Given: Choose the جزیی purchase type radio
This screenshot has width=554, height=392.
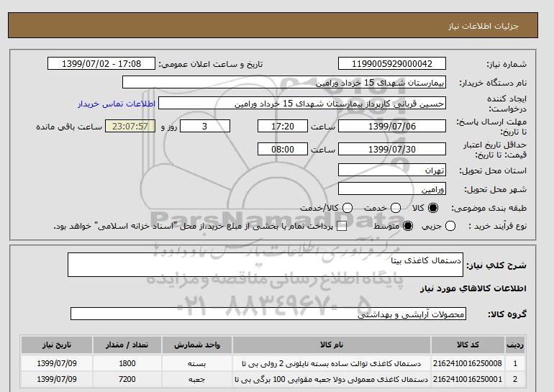Looking at the screenshot, I should tap(450, 226).
